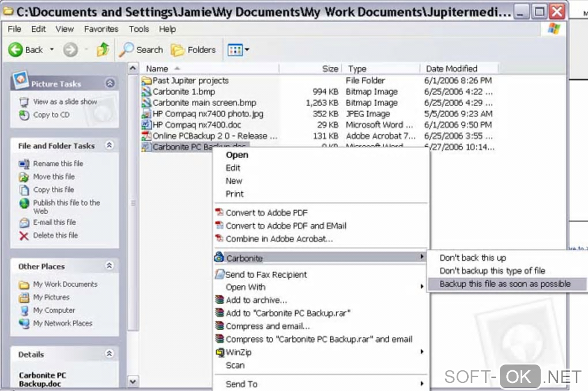This screenshot has width=588, height=391.
Task: Choose Open in the context menu
Action: (237, 155)
